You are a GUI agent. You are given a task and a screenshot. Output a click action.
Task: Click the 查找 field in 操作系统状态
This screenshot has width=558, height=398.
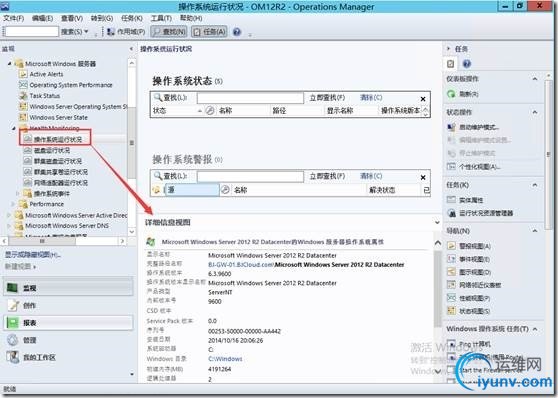click(251, 98)
